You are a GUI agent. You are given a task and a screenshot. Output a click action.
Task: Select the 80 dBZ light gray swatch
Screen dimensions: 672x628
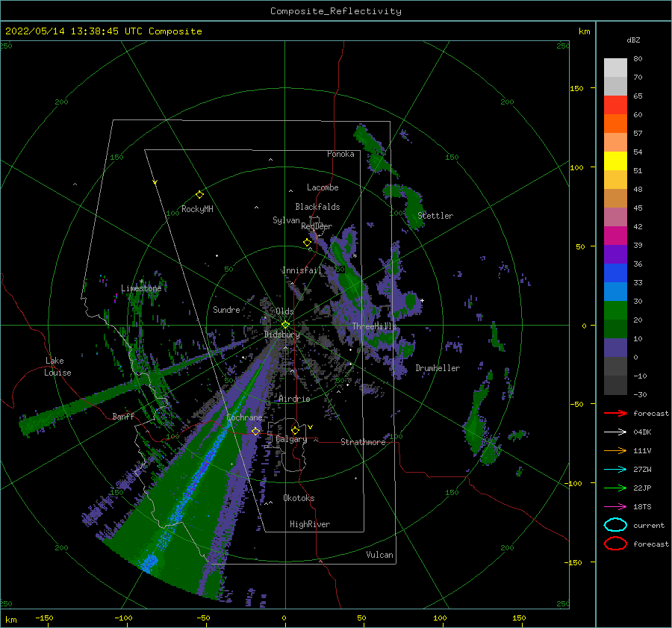(x=615, y=68)
